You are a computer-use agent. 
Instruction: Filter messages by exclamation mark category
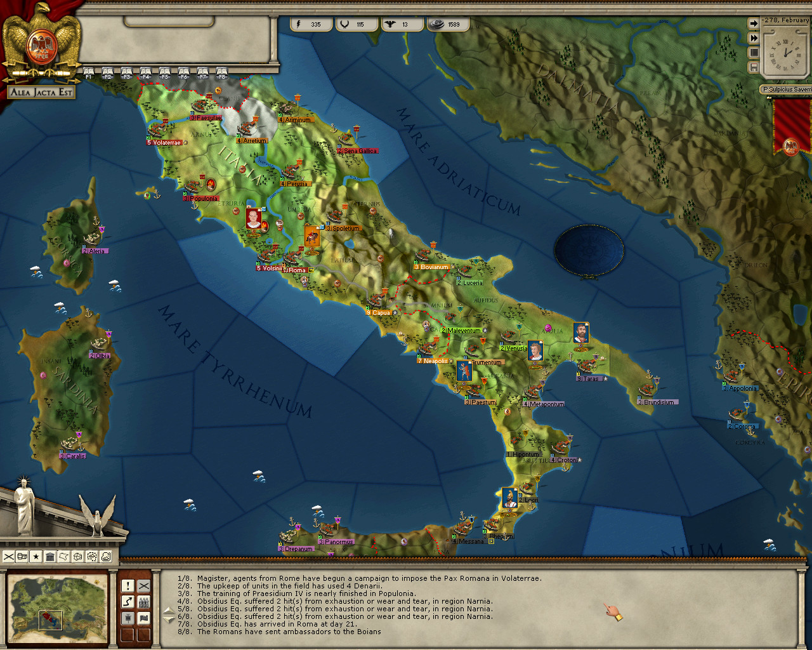128,585
